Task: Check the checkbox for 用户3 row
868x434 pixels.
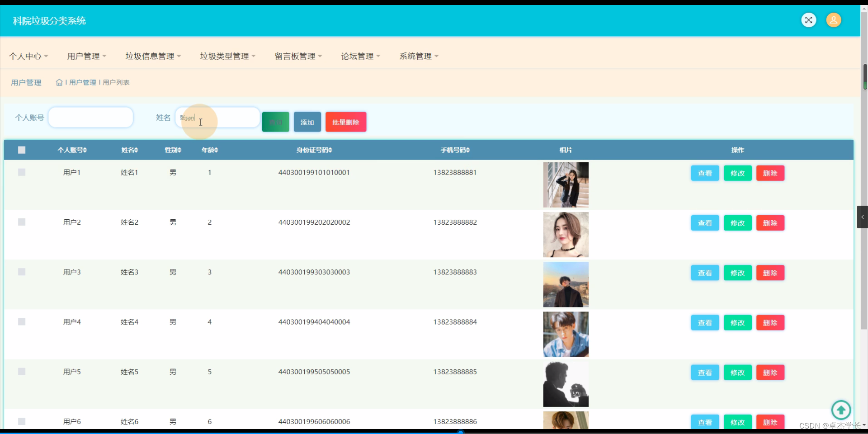Action: click(21, 272)
